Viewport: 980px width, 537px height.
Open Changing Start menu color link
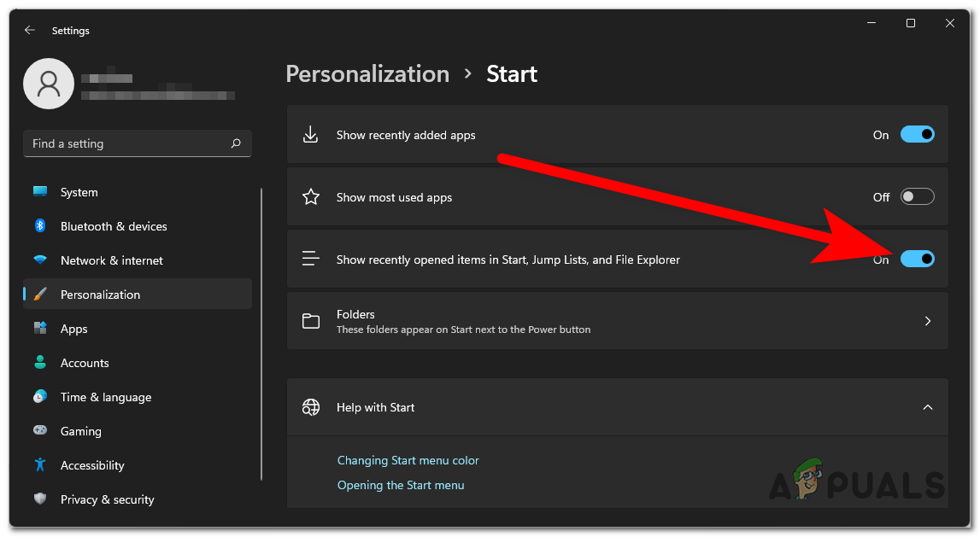[x=408, y=460]
